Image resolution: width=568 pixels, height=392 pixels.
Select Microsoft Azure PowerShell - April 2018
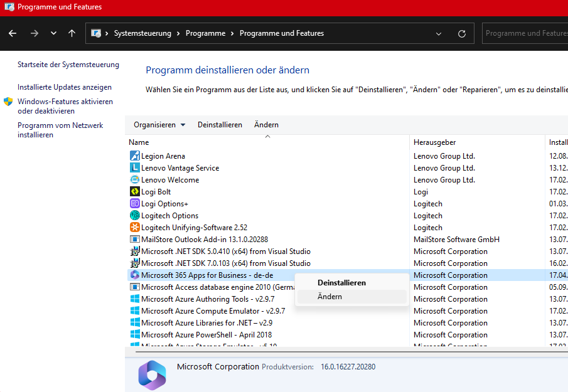pos(206,335)
